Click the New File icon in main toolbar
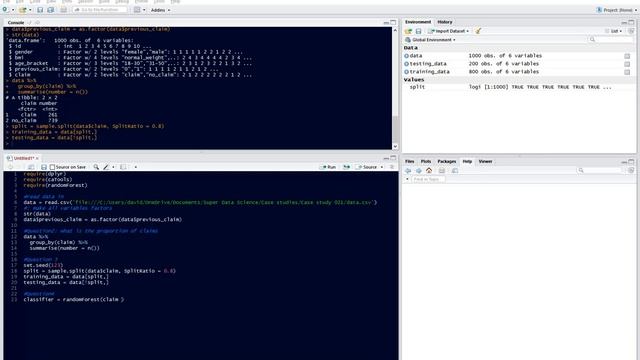640x360 pixels. pyautogui.click(x=5, y=9)
